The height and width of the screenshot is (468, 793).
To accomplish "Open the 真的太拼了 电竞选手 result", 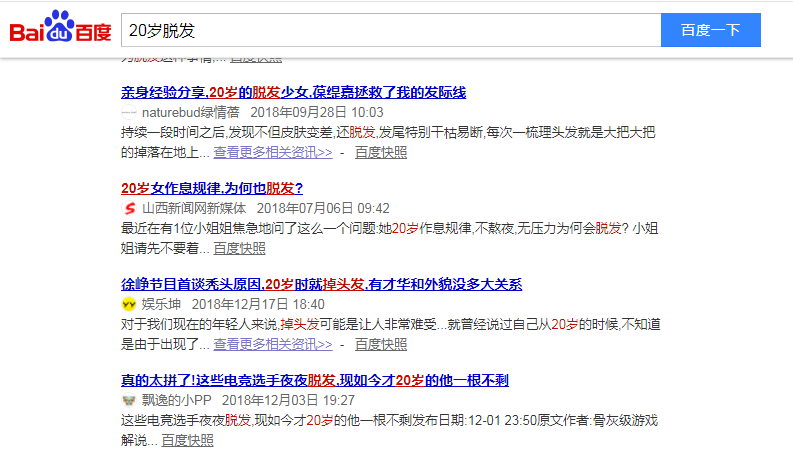I will coord(316,380).
